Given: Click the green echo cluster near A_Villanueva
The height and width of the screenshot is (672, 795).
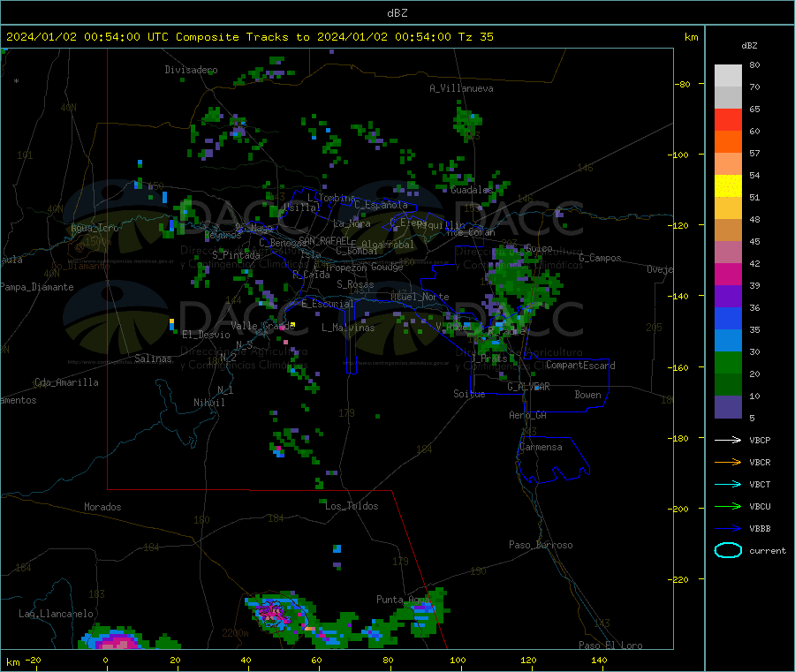Looking at the screenshot, I should 466,122.
